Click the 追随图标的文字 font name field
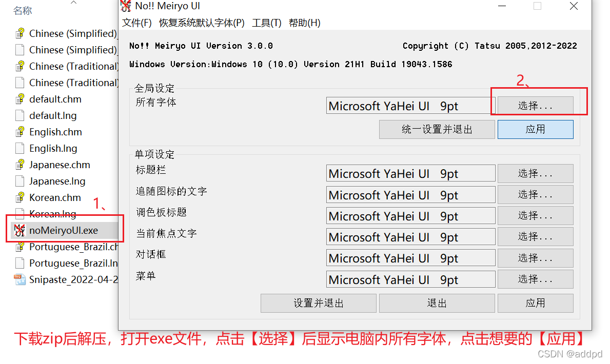The height and width of the screenshot is (364, 610). 410,194
